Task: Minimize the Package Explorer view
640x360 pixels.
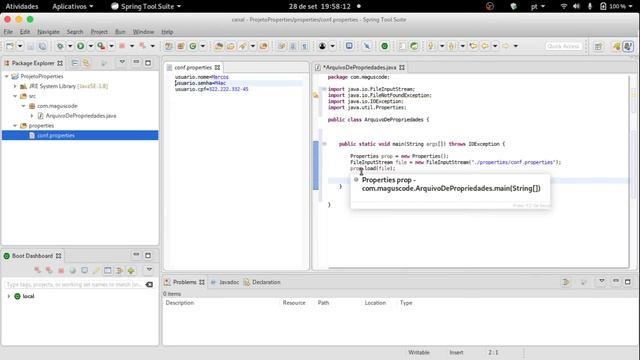Action: pos(136,62)
